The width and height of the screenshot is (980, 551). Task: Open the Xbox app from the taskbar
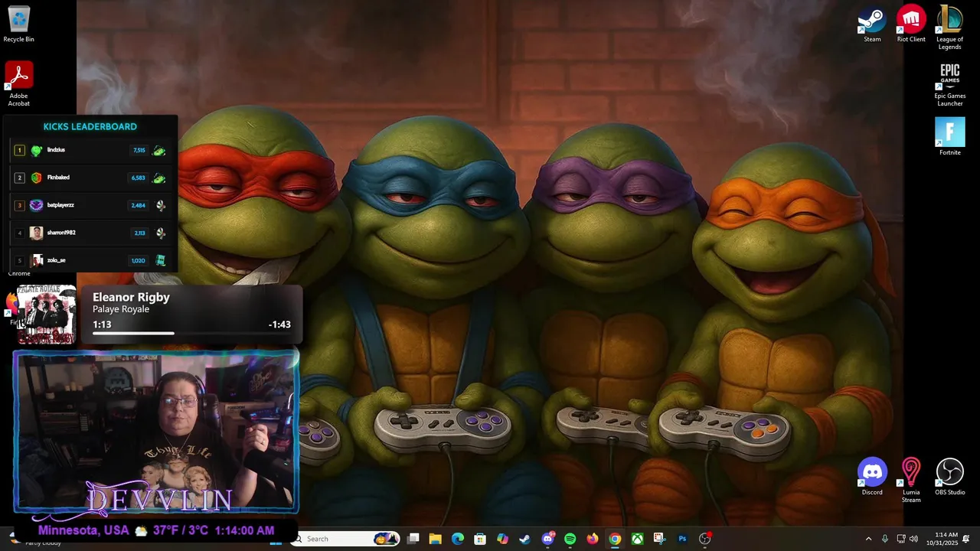point(637,539)
